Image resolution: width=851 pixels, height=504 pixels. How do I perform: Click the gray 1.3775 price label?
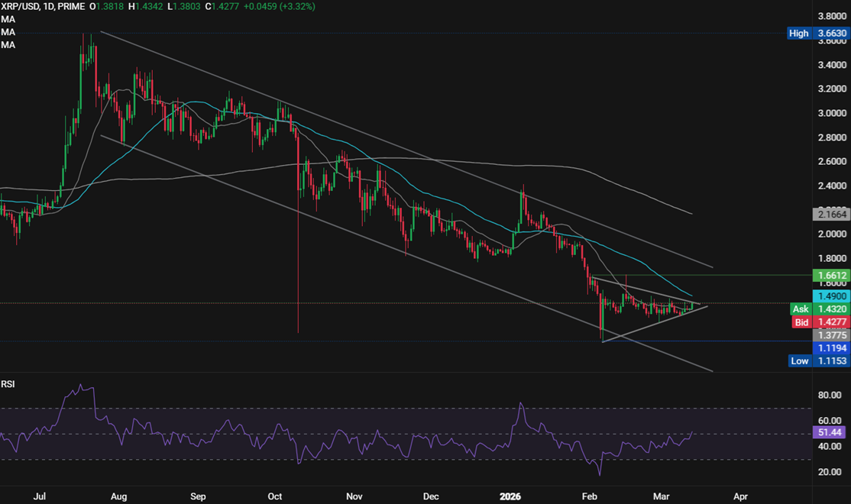(828, 335)
